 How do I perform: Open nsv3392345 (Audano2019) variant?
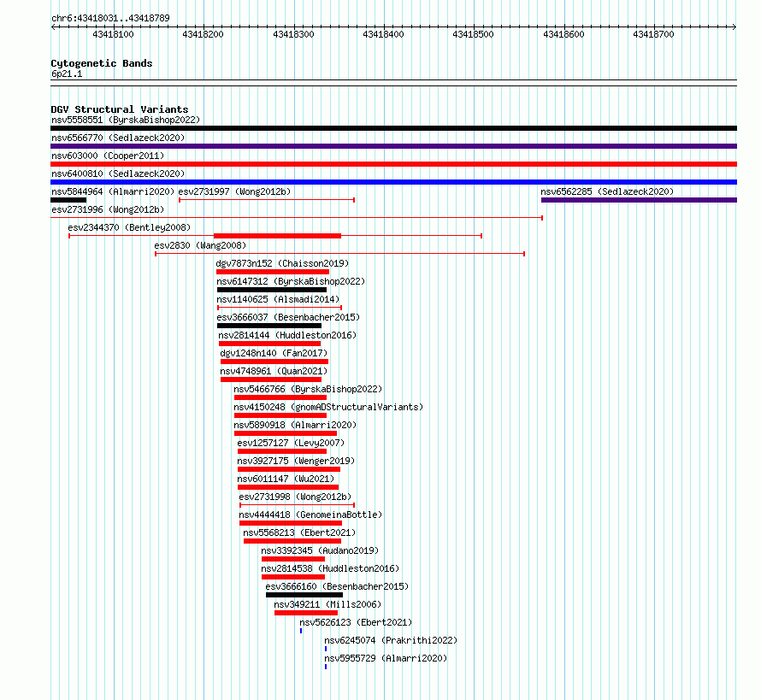coord(320,550)
